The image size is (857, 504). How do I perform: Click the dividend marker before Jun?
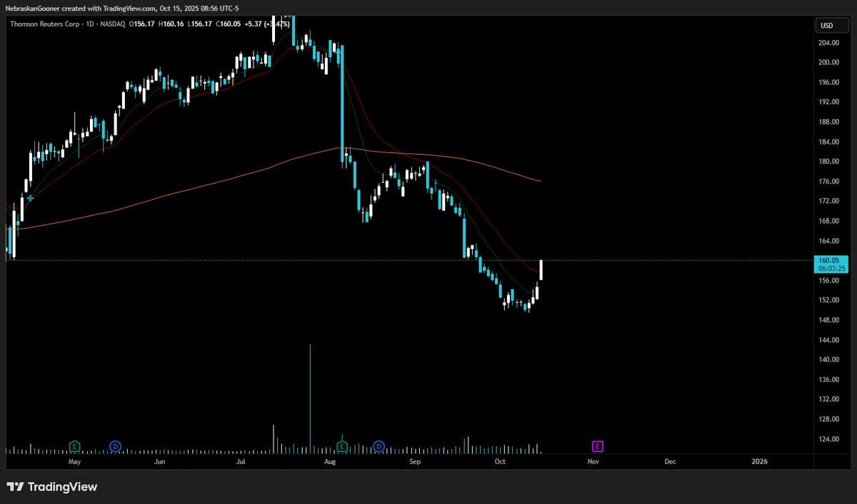[115, 446]
